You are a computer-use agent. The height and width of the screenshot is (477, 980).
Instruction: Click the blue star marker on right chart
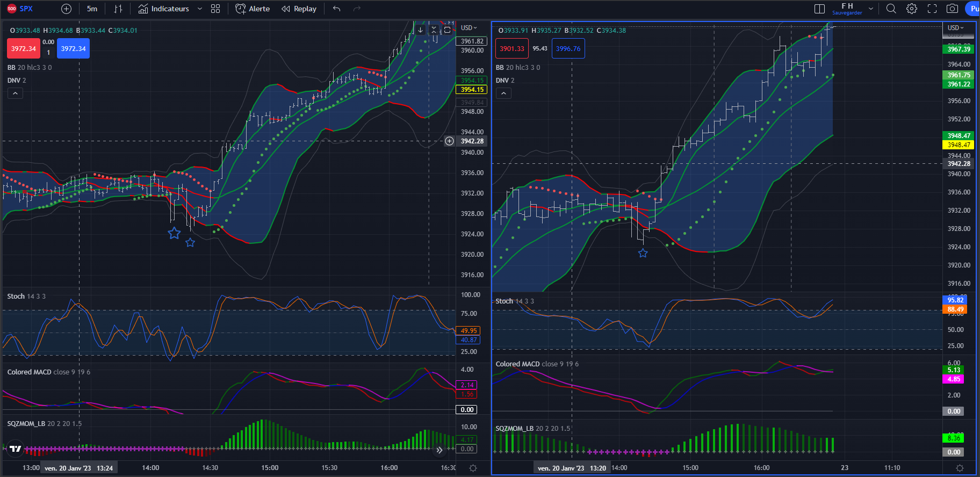643,253
